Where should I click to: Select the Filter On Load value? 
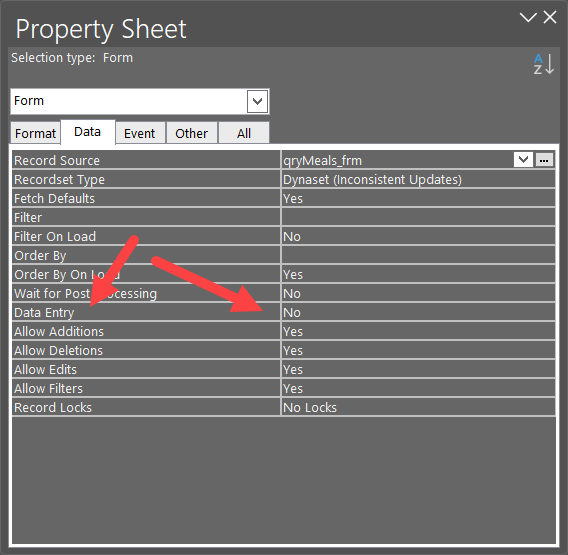coord(418,236)
